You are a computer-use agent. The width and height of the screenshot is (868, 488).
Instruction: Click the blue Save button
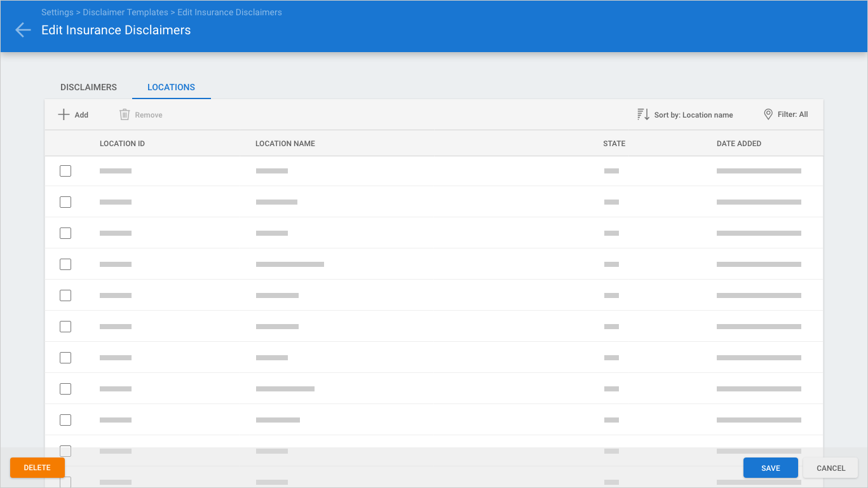click(770, 468)
